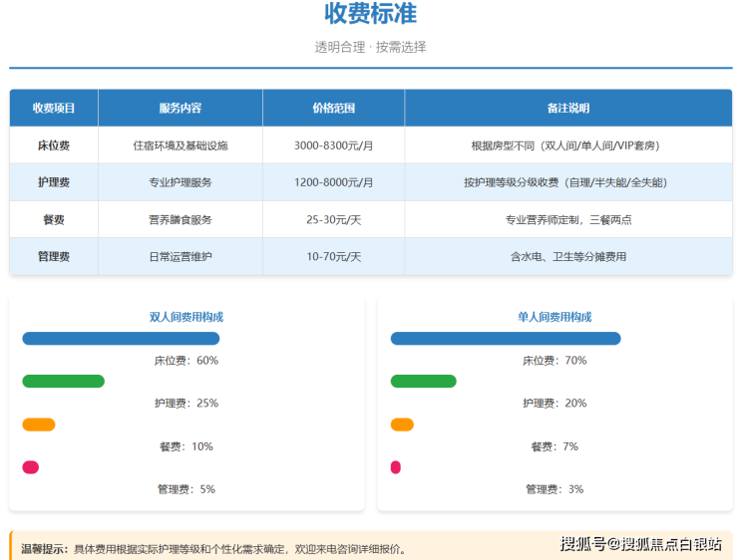The width and height of the screenshot is (738, 560).
Task: Click the 价格范围 table header
Action: point(333,108)
